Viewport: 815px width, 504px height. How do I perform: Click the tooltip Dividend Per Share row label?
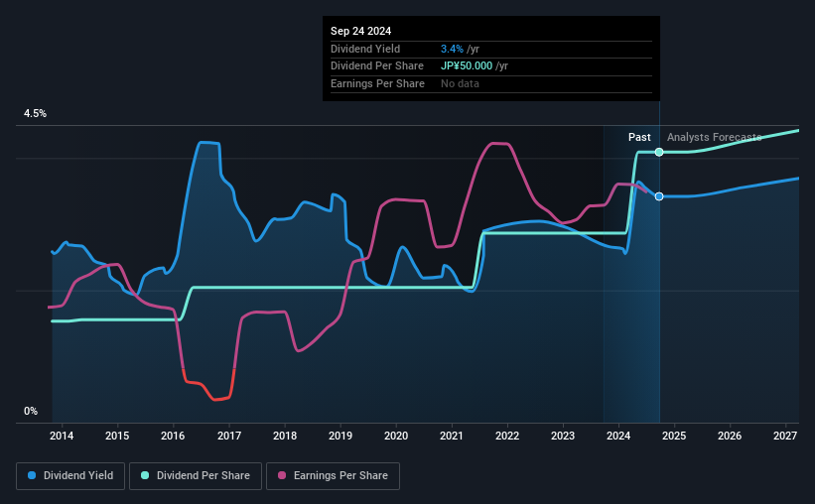[377, 66]
